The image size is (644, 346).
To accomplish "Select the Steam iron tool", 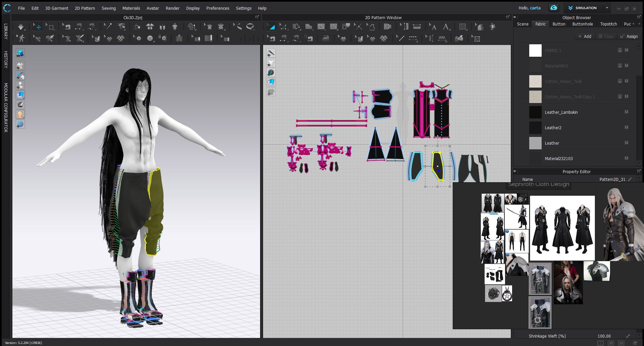I will (326, 39).
